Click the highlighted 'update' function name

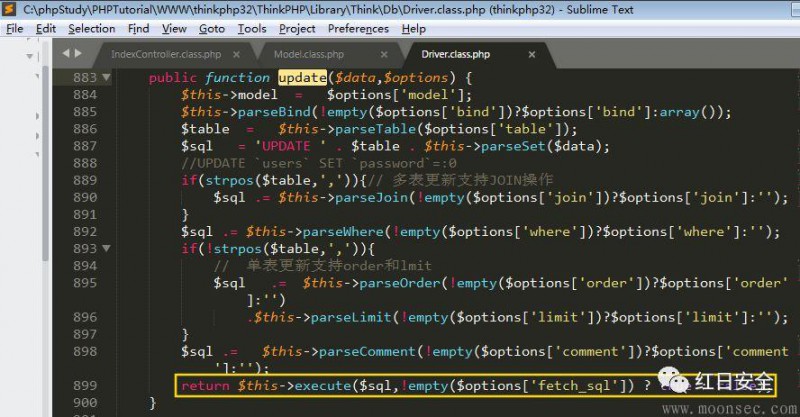[303, 78]
